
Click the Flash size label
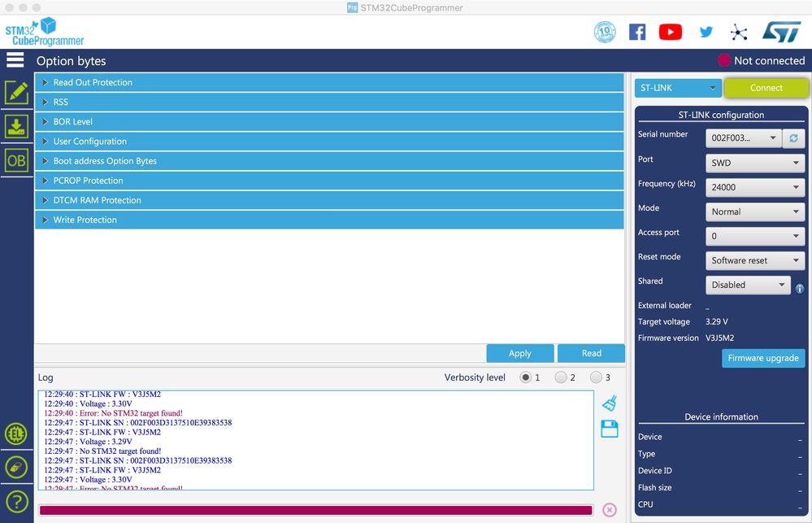[654, 487]
